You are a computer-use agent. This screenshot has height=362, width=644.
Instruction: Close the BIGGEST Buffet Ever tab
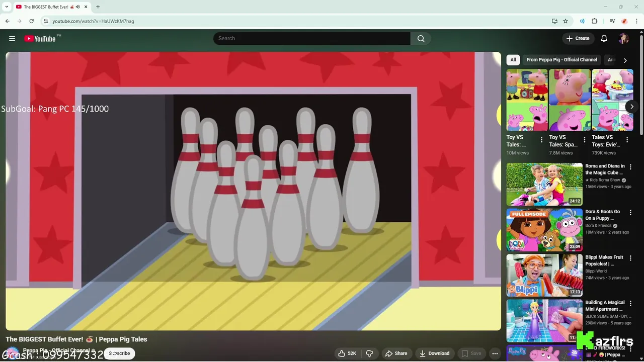(86, 7)
